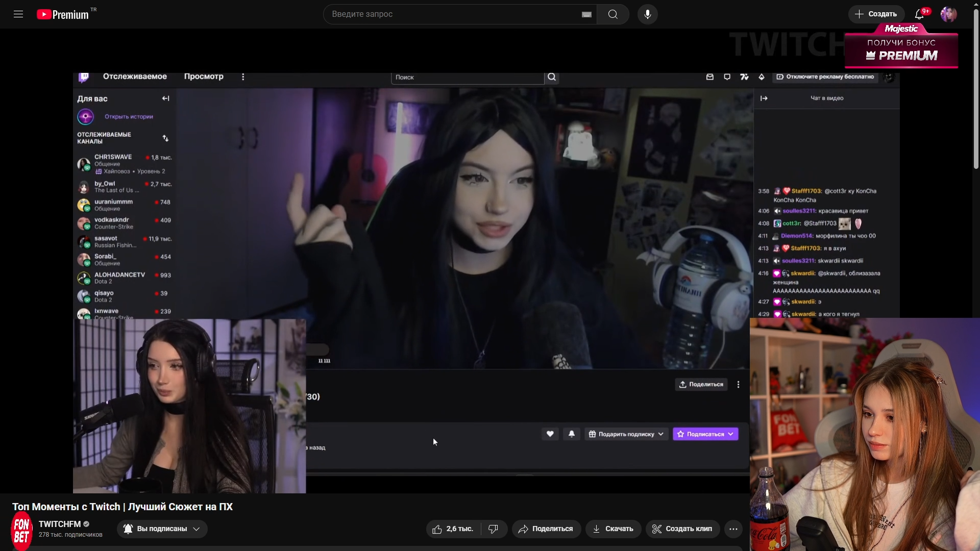
Task: Click the TWITCHFM channel avatar
Action: pyautogui.click(x=21, y=532)
